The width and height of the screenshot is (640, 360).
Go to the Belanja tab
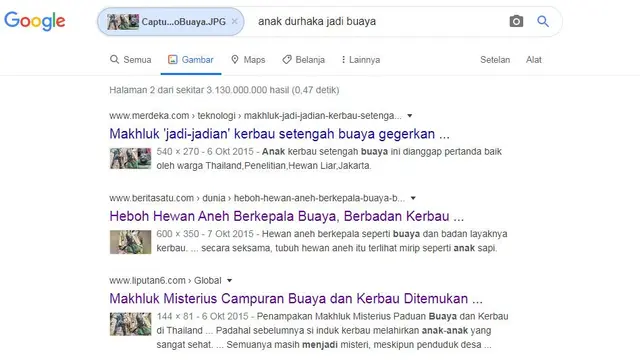tap(304, 60)
